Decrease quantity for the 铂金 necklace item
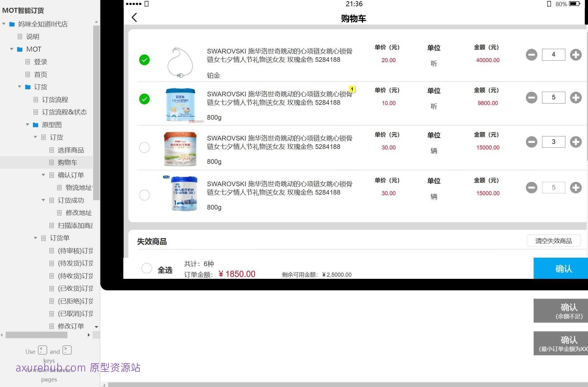The height and width of the screenshot is (387, 588). (x=531, y=55)
